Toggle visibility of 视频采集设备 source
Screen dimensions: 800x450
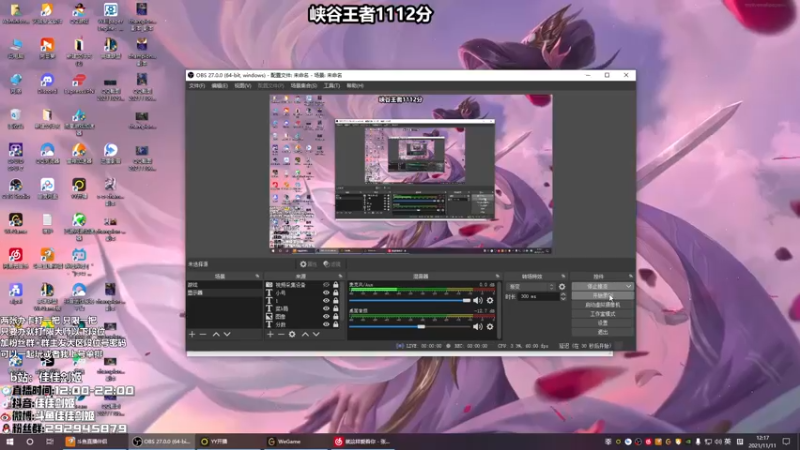pyautogui.click(x=326, y=285)
